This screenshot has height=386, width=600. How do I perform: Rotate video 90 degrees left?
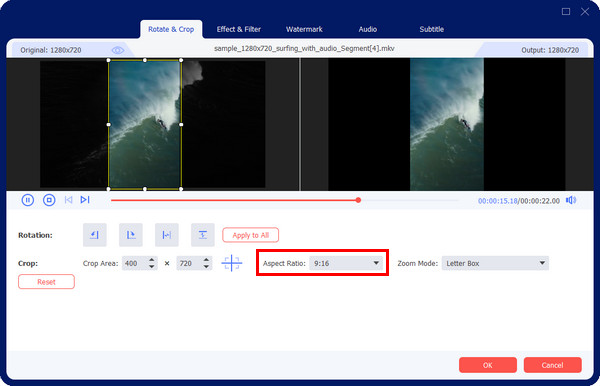[x=95, y=235]
